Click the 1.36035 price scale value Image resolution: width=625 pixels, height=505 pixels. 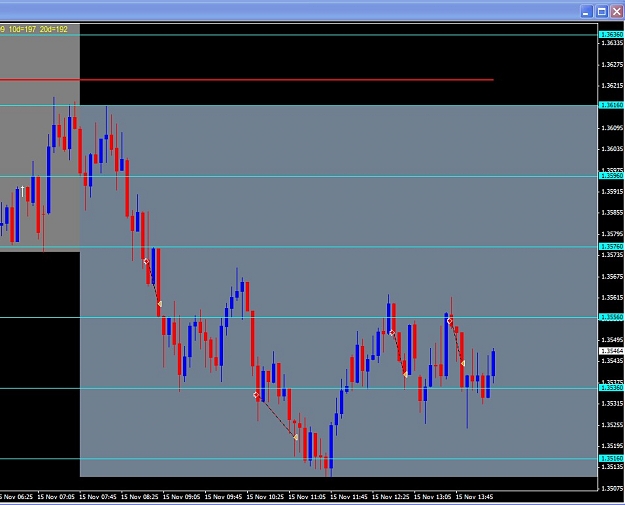pos(612,149)
